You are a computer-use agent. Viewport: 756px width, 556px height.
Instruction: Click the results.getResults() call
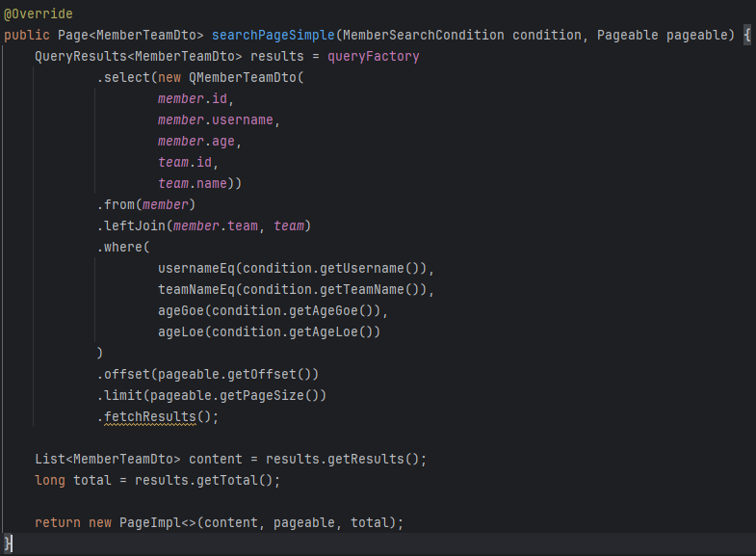coord(342,460)
